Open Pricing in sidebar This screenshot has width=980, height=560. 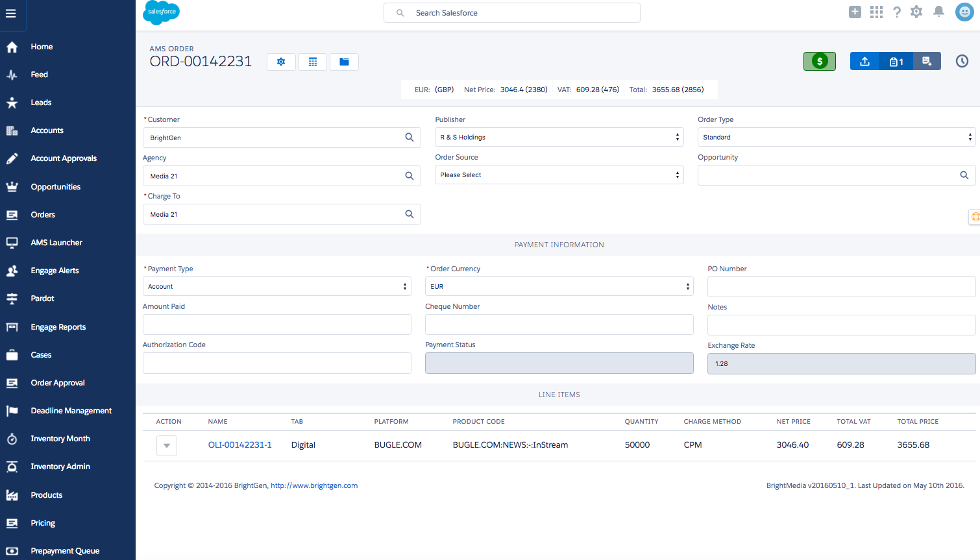pos(43,523)
